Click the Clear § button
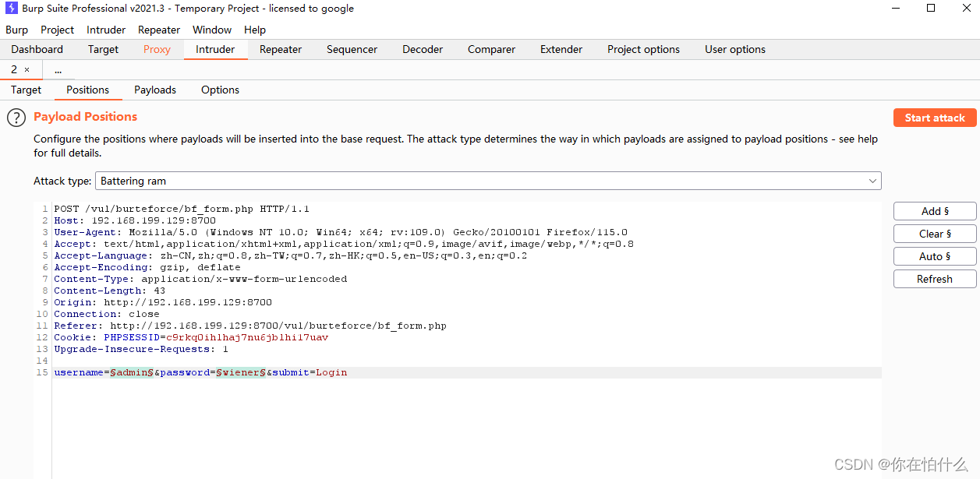 pos(935,234)
